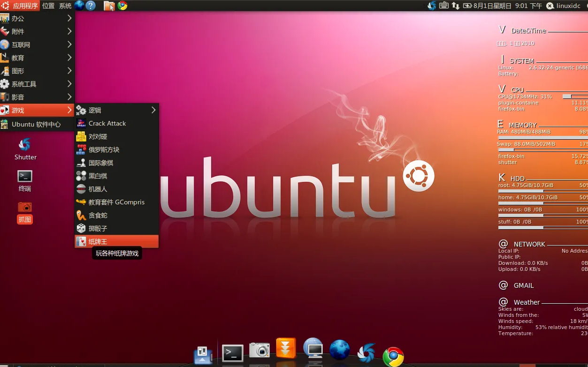Launch the blue globe browser in dock
The width and height of the screenshot is (588, 367).
coord(340,350)
